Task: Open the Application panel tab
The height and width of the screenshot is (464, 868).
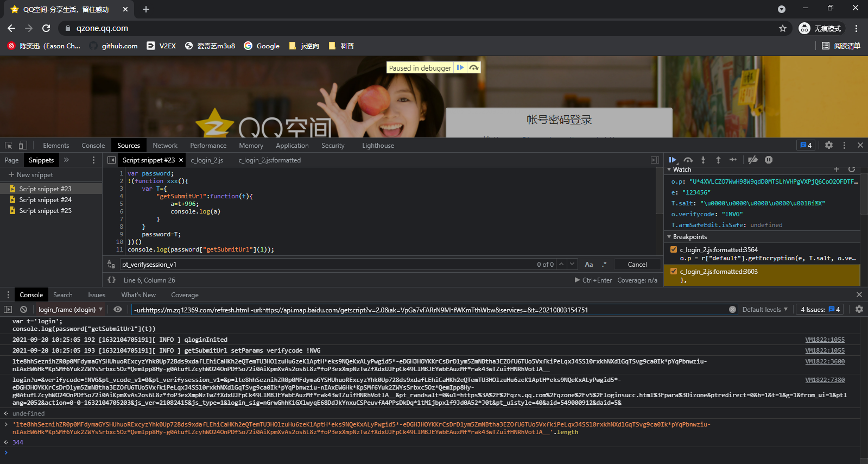Action: click(x=292, y=146)
